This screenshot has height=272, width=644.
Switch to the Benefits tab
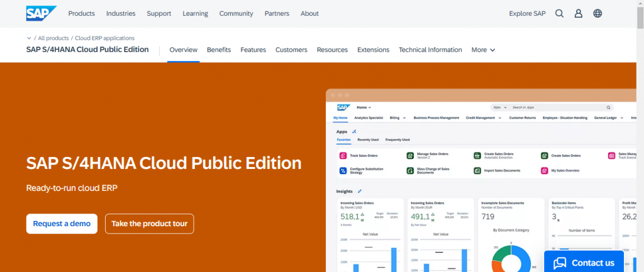tap(219, 50)
